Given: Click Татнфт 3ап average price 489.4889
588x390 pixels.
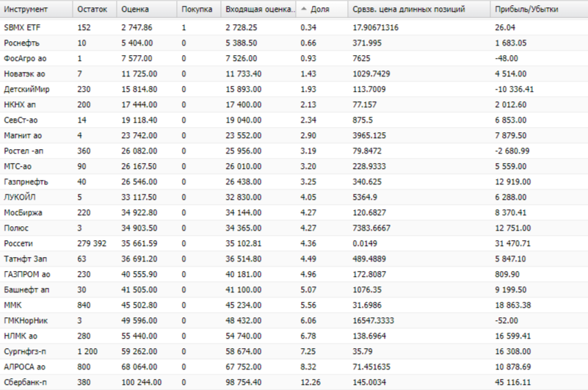Looking at the screenshot, I should point(369,259).
